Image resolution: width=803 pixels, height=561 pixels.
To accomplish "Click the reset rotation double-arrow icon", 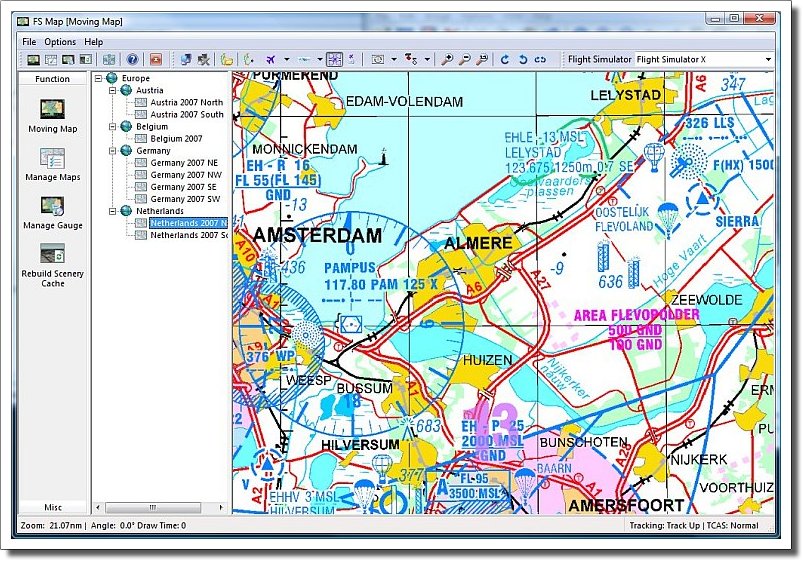I will click(540, 60).
